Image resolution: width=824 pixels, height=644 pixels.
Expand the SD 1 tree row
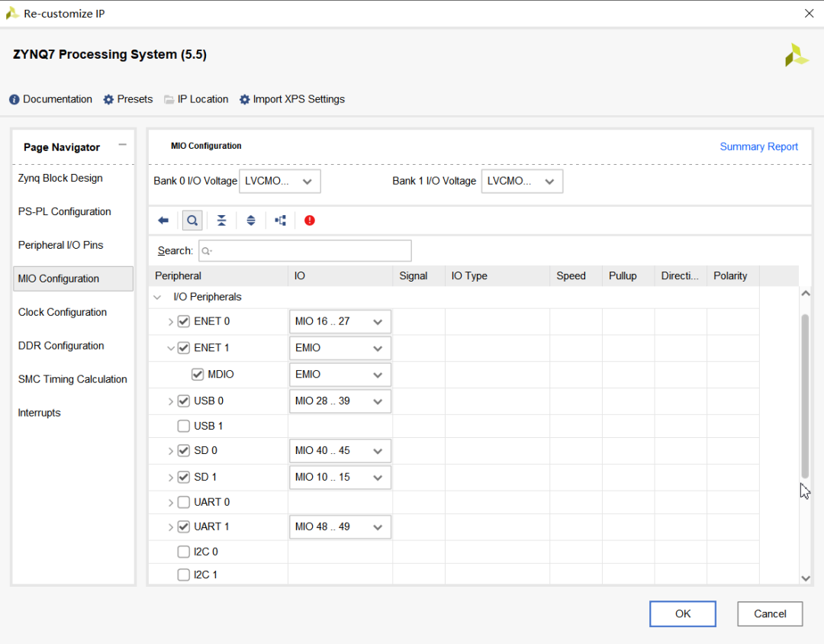[170, 478]
